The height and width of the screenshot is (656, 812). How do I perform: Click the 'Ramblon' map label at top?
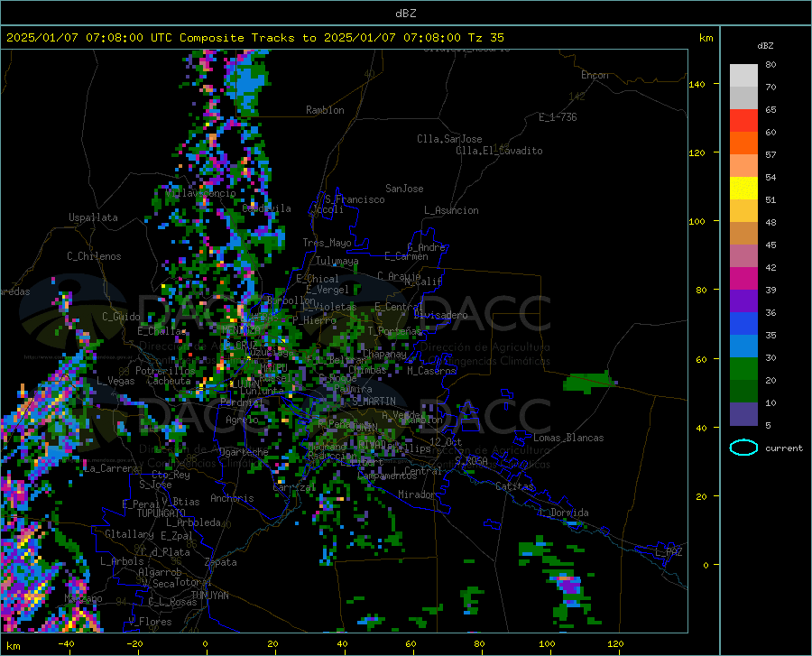coord(325,110)
